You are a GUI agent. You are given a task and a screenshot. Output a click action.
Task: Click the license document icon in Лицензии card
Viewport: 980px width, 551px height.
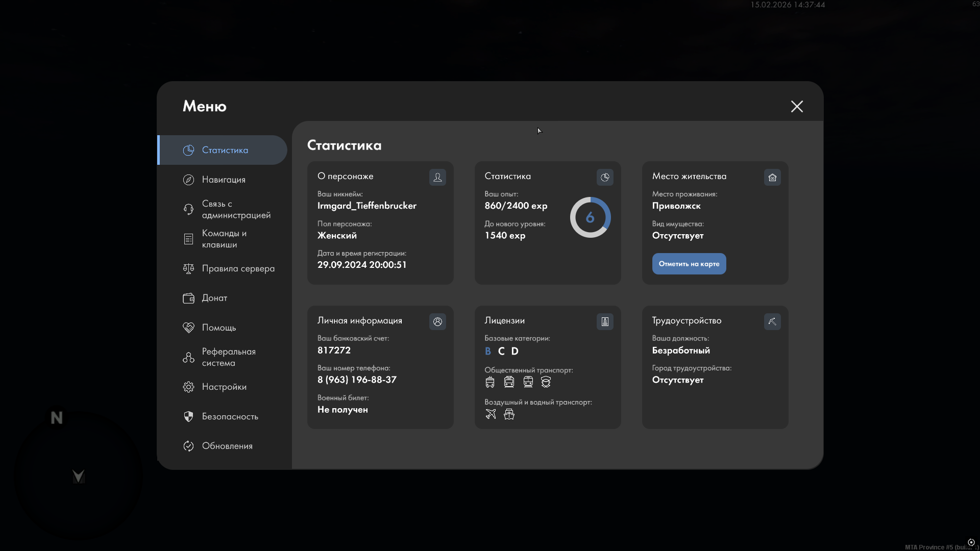[x=605, y=321]
